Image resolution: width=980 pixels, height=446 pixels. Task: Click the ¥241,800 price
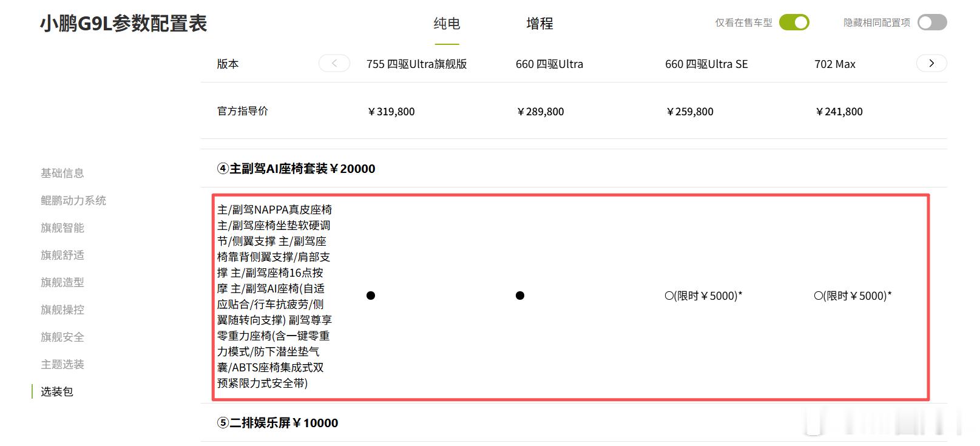pos(839,112)
